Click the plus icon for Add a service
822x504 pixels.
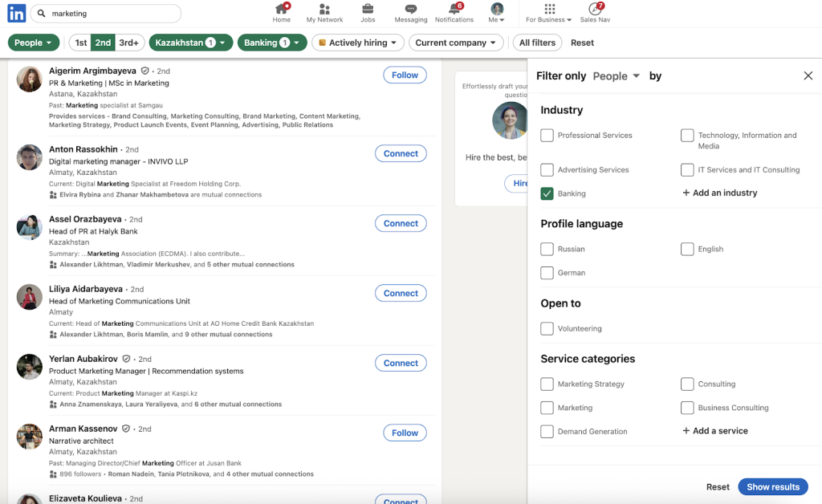coord(686,431)
